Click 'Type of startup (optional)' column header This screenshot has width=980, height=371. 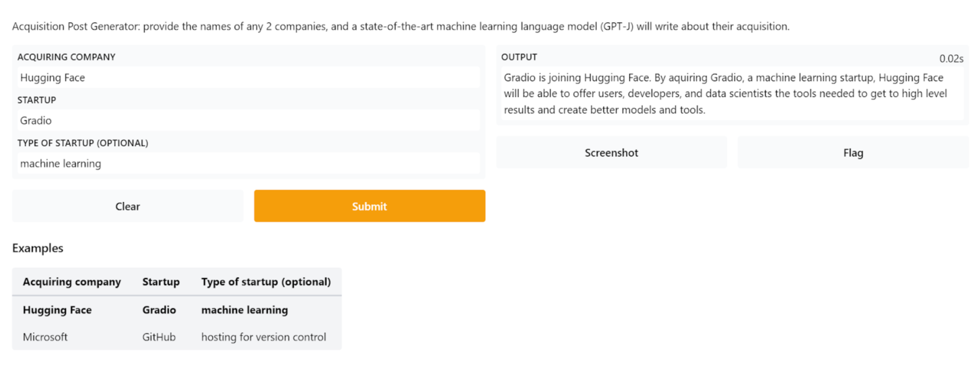tap(266, 282)
